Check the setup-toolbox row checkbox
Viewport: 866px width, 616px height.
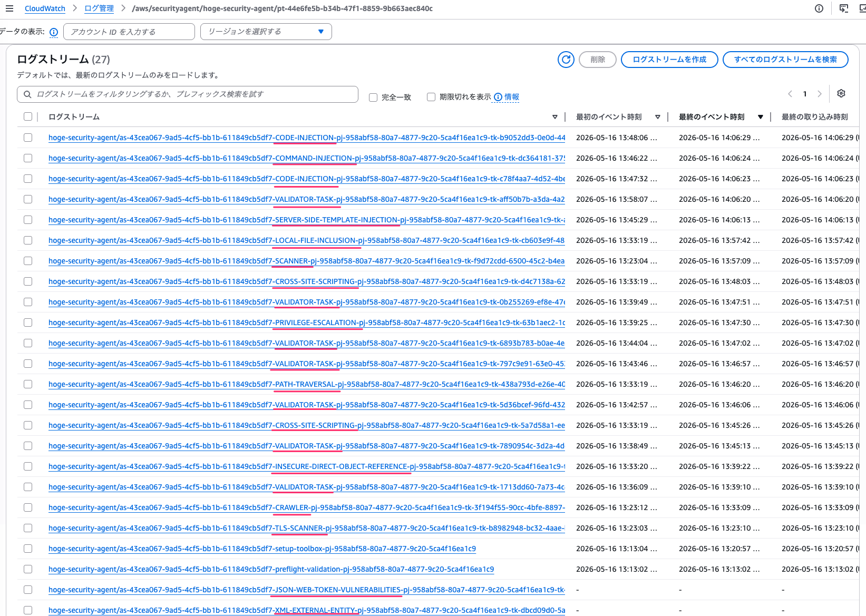28,549
